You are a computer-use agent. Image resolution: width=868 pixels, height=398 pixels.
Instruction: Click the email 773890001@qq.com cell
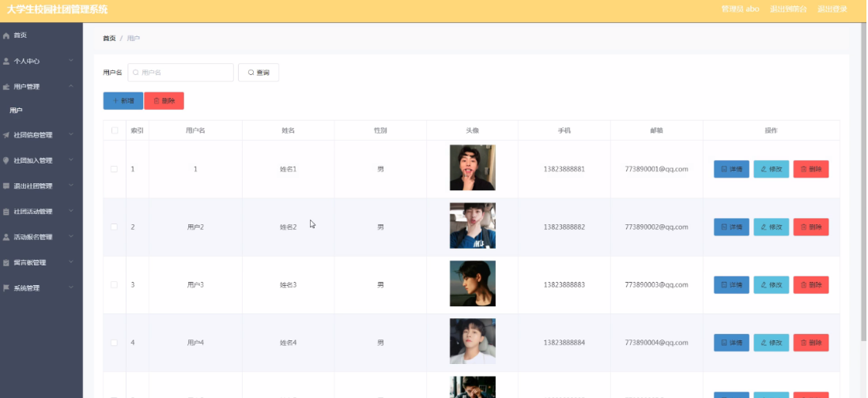point(657,169)
